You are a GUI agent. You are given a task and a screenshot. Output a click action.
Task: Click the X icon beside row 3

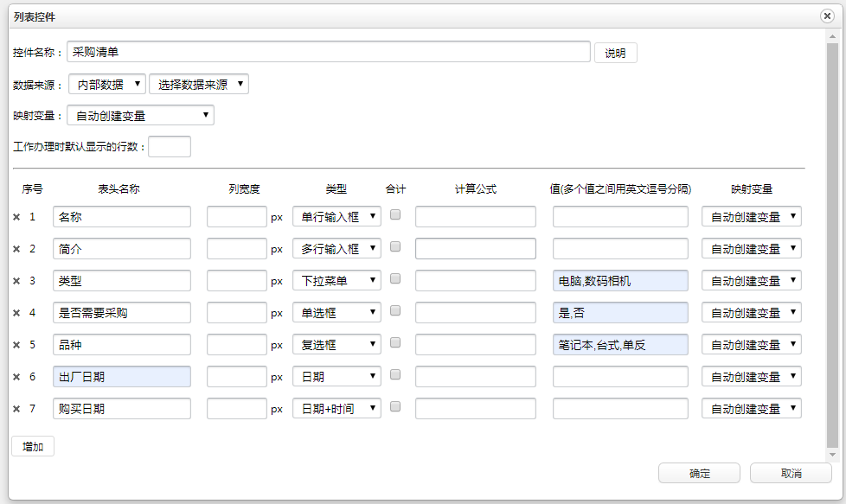coord(16,281)
